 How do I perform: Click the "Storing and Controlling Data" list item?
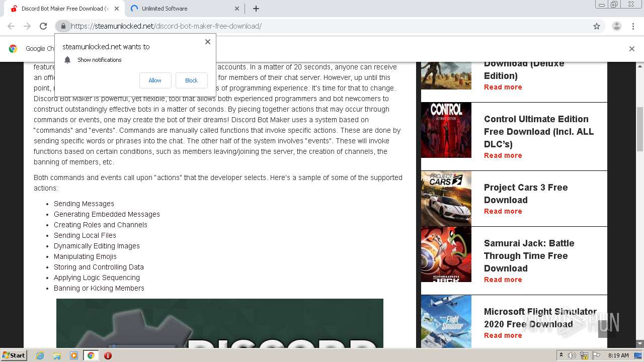click(x=99, y=267)
